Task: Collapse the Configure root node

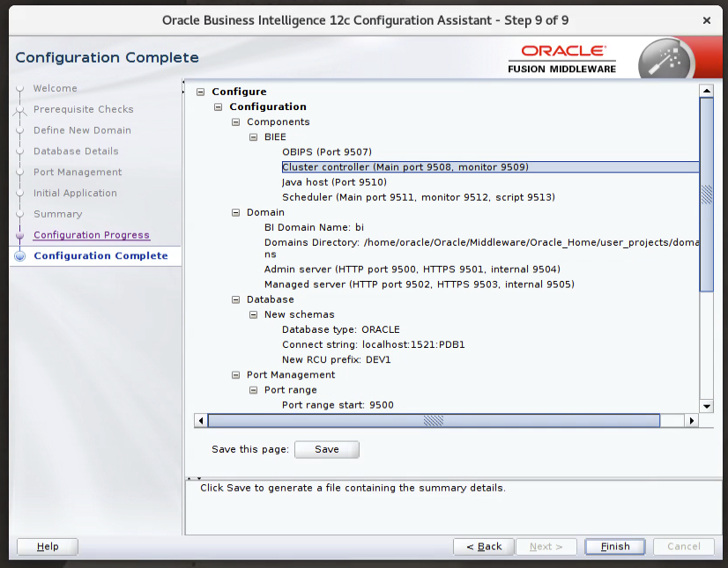Action: pyautogui.click(x=201, y=92)
